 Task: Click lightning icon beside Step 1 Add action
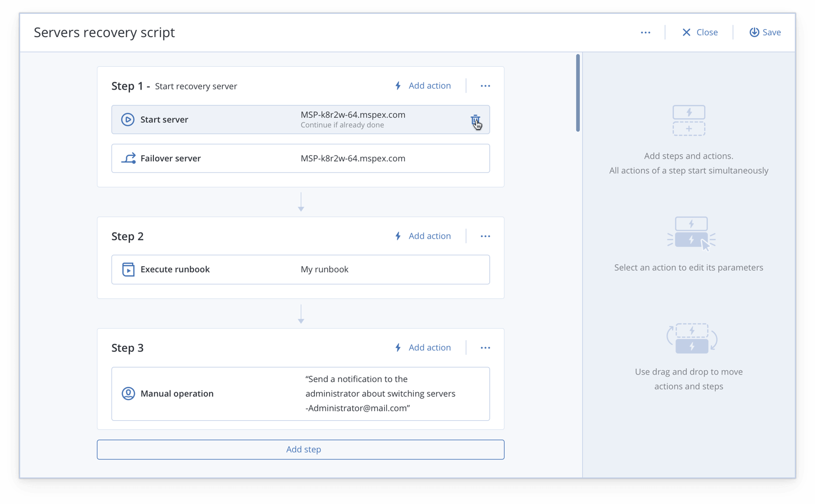click(398, 86)
